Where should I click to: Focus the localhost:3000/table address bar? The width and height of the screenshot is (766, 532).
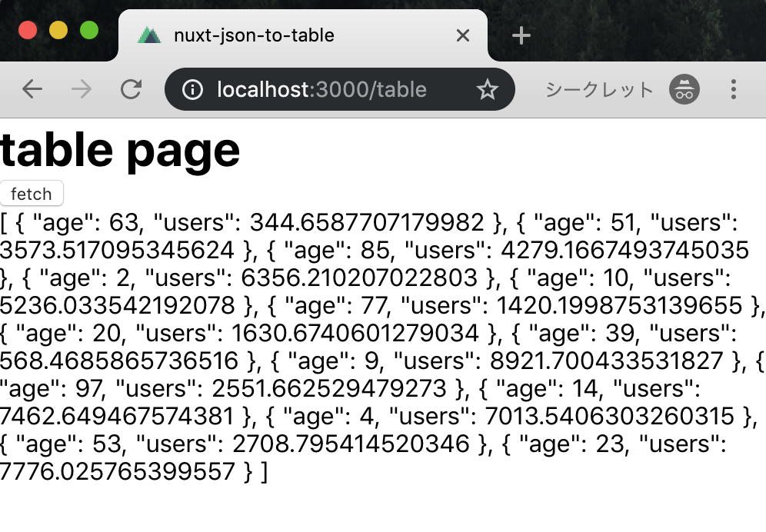coord(323,90)
